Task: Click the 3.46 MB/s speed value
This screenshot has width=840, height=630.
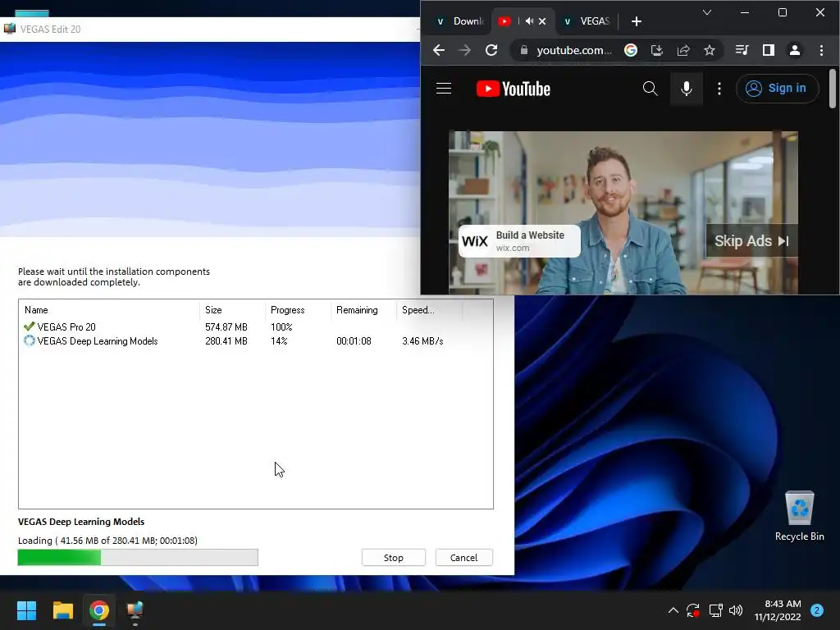Action: [x=422, y=341]
